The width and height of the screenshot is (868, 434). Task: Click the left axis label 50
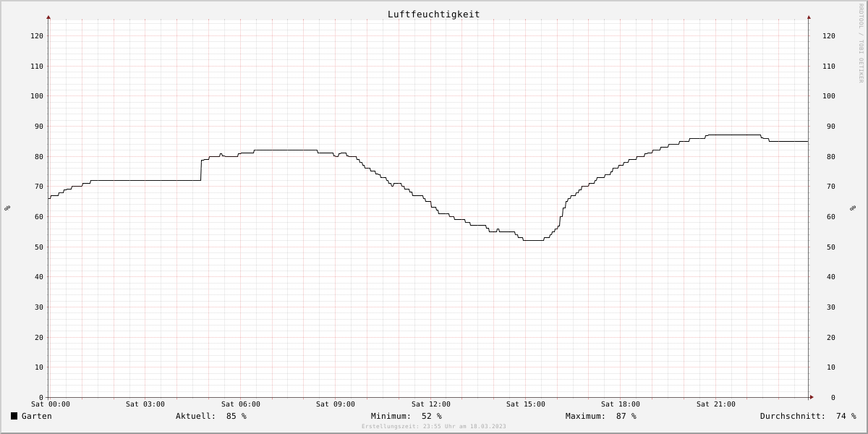pos(39,247)
